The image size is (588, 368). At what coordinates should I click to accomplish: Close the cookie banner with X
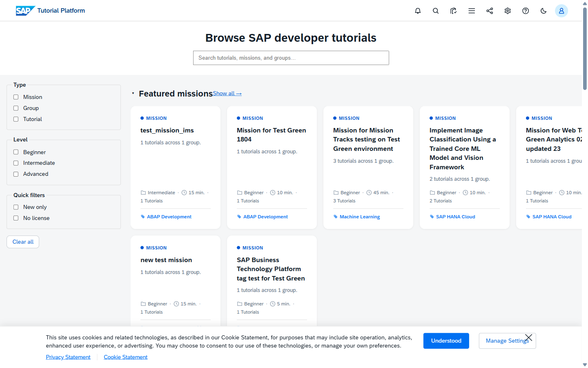pyautogui.click(x=528, y=338)
